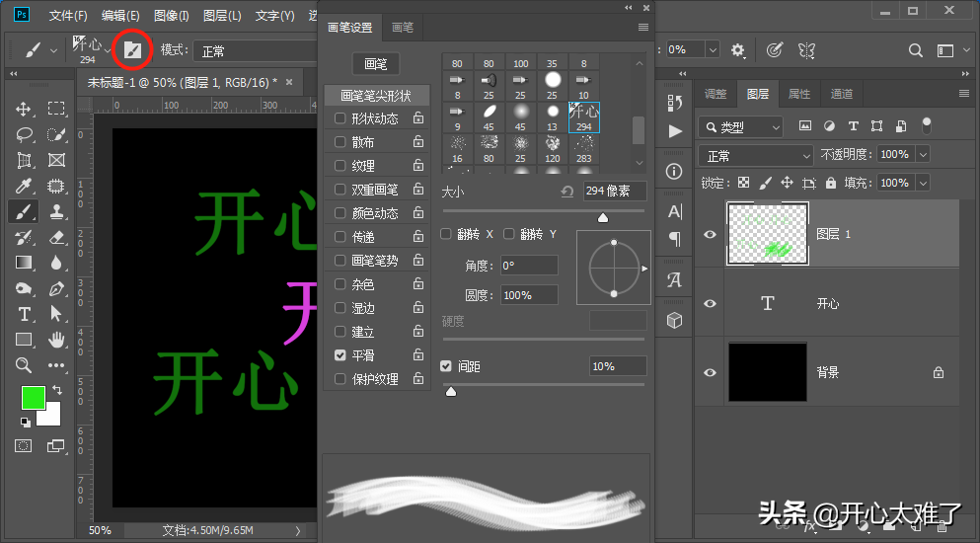Select the Eraser tool

[56, 237]
